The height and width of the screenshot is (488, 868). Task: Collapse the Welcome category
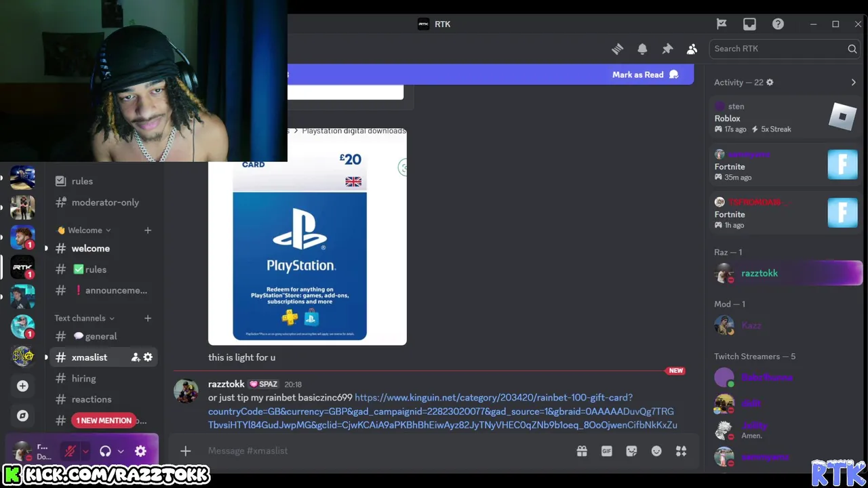(84, 230)
